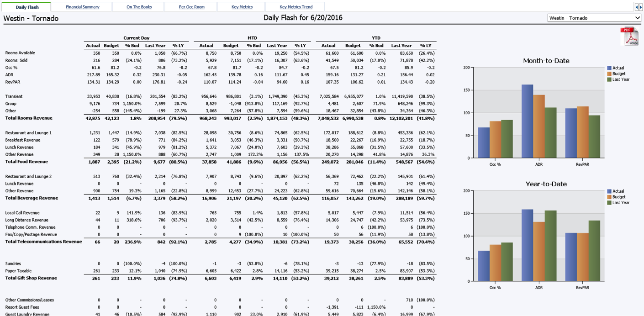Click the Sundries row label
This screenshot has width=644, height=316.
[x=13, y=264]
